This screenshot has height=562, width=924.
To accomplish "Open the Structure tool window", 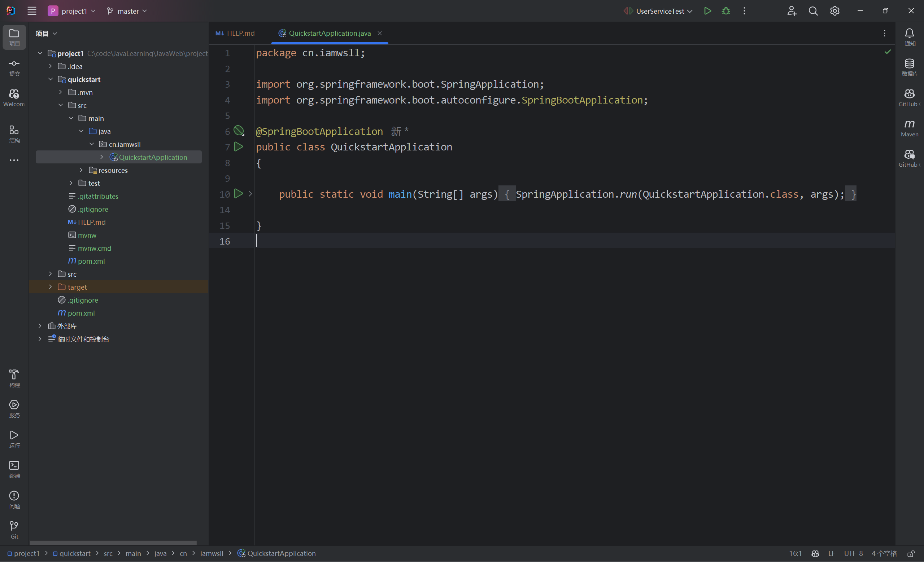I will [14, 134].
